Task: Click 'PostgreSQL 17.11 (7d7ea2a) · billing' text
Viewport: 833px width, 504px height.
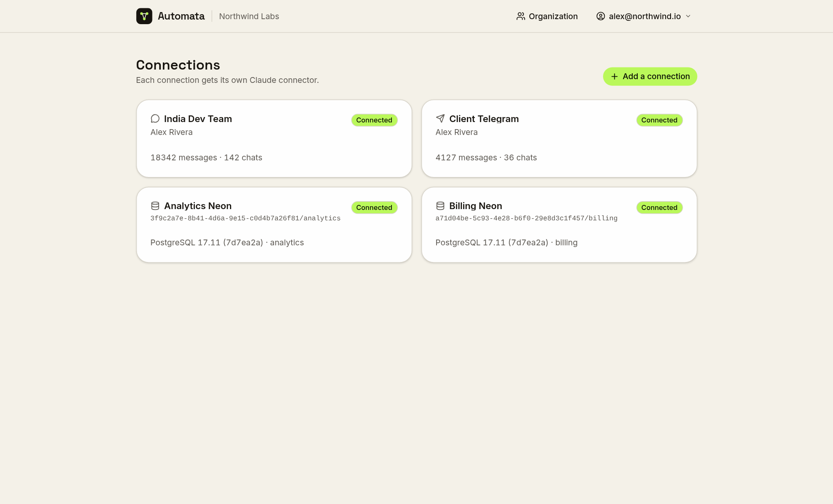Action: (506, 242)
